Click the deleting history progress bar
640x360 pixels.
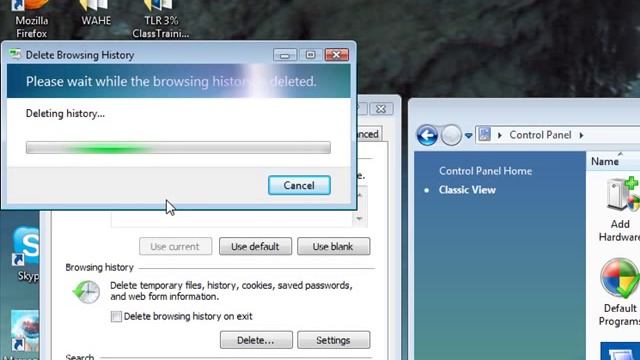tap(178, 147)
